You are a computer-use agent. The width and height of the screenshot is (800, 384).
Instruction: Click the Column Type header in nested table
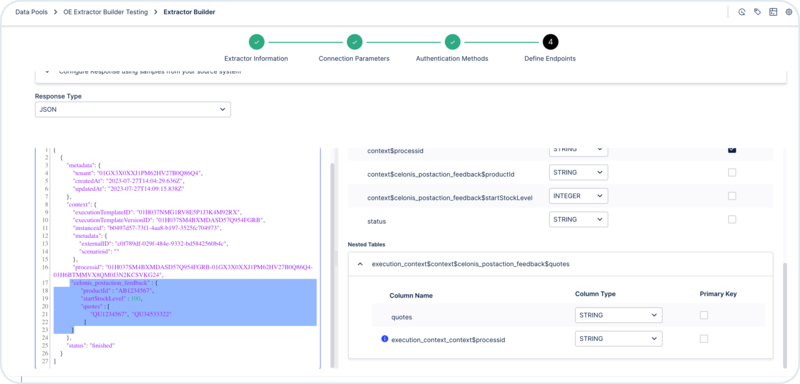tap(595, 294)
